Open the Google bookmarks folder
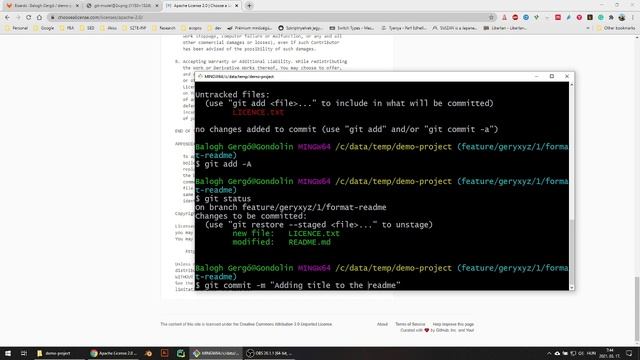 (x=44, y=28)
